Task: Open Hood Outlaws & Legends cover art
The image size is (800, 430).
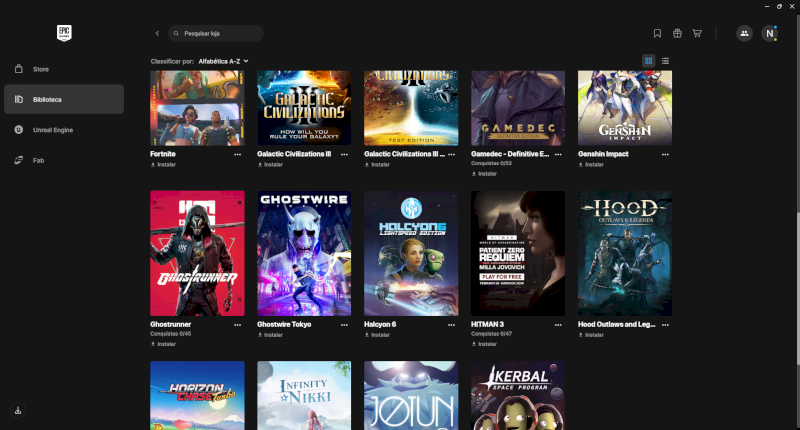Action: pos(625,254)
